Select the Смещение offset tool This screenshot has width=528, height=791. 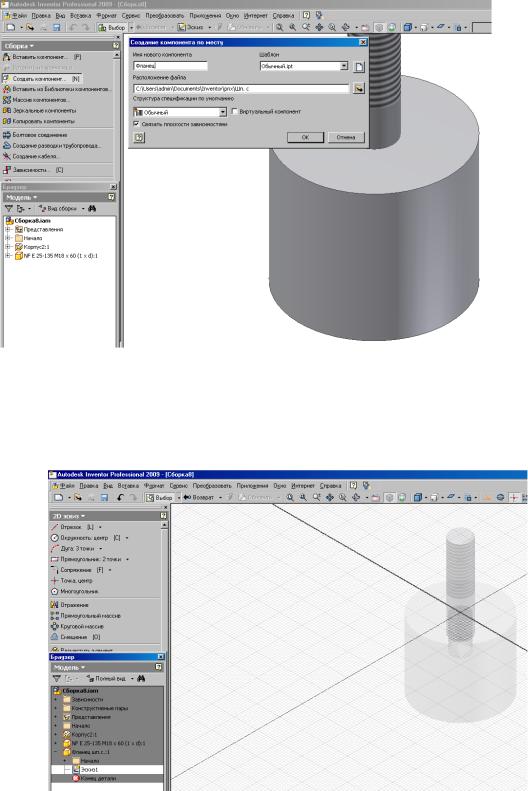click(75, 637)
